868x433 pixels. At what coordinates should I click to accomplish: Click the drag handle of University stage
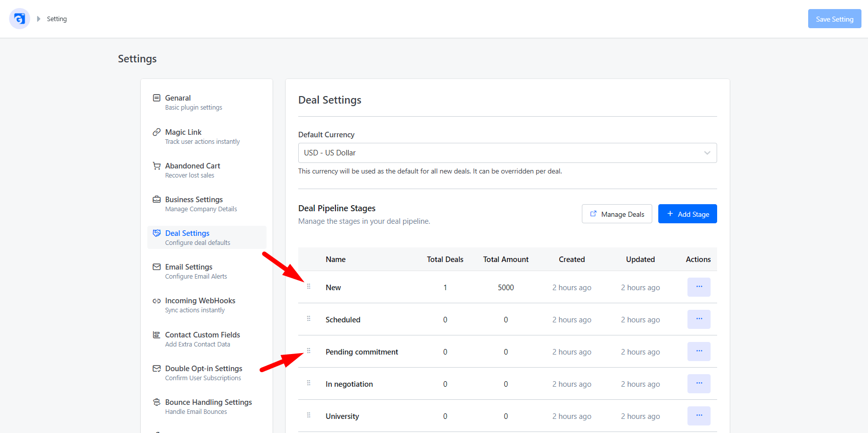click(x=309, y=415)
